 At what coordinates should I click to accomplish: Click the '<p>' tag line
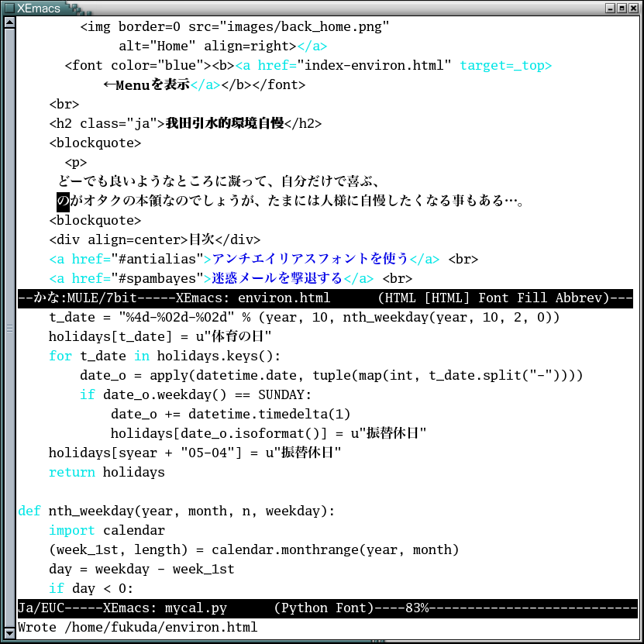point(76,162)
